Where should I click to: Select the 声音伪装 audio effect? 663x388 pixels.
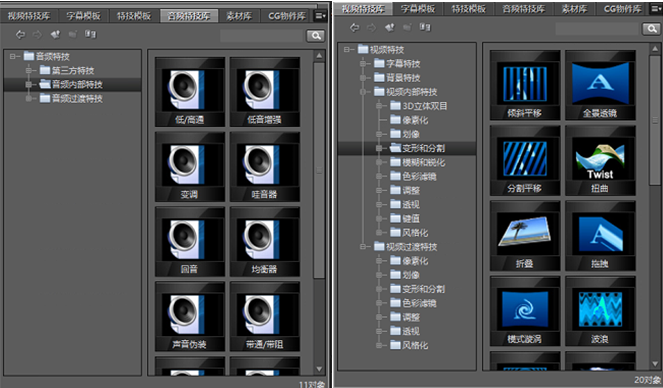coord(190,317)
